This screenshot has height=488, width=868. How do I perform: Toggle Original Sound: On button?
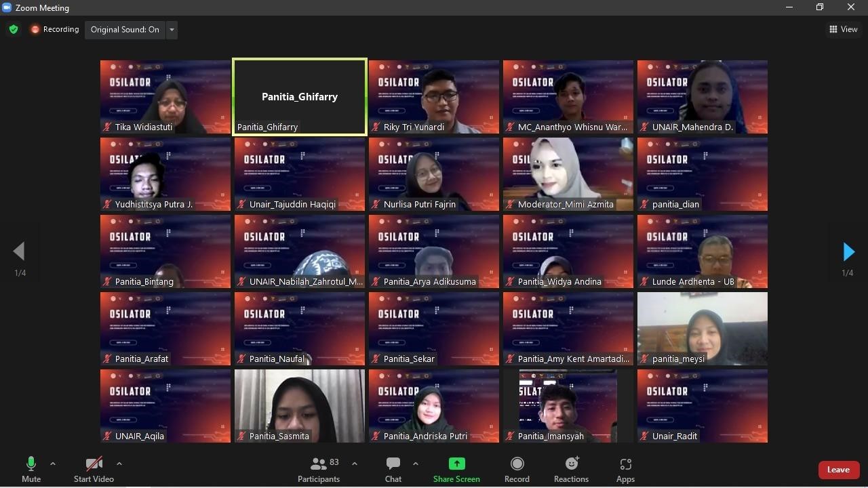125,29
